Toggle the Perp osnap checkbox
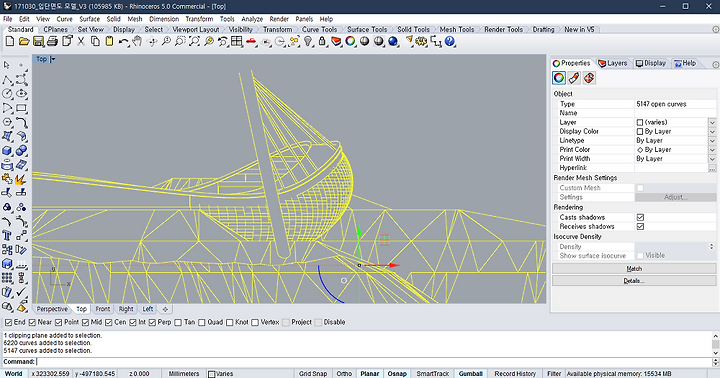The width and height of the screenshot is (720, 378). click(x=152, y=322)
